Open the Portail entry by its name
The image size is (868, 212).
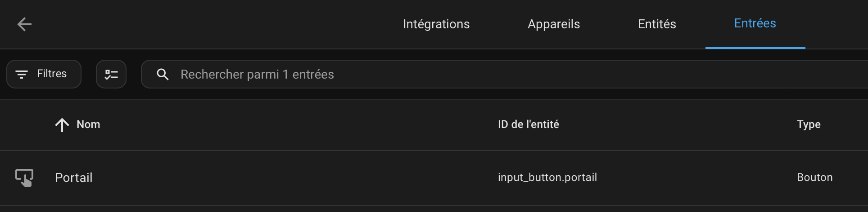coord(74,177)
